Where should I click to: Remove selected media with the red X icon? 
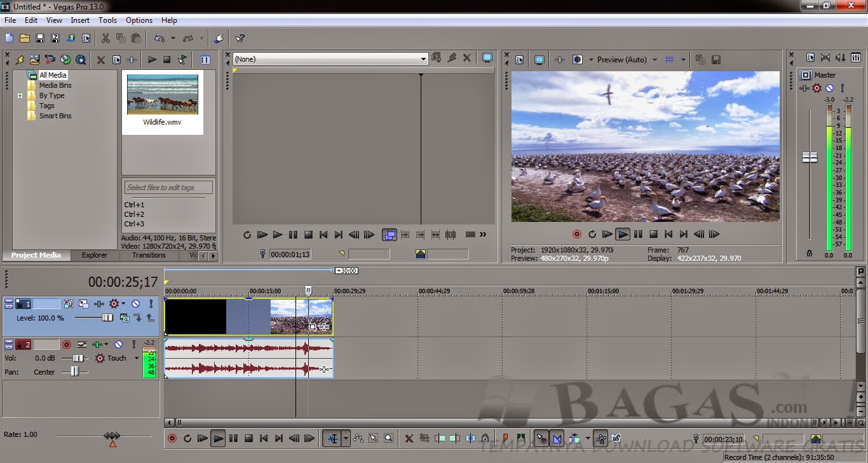[x=101, y=60]
